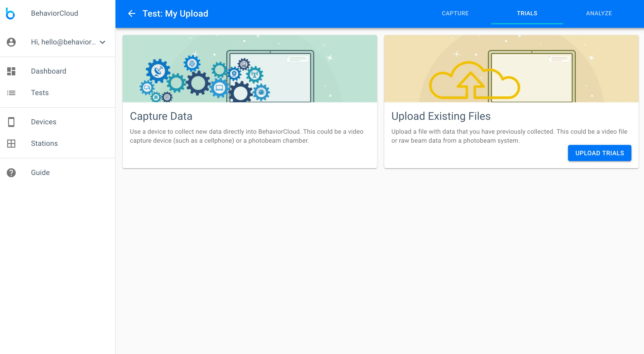644x354 pixels.
Task: Click the Capture Data card heading
Action: [x=161, y=116]
